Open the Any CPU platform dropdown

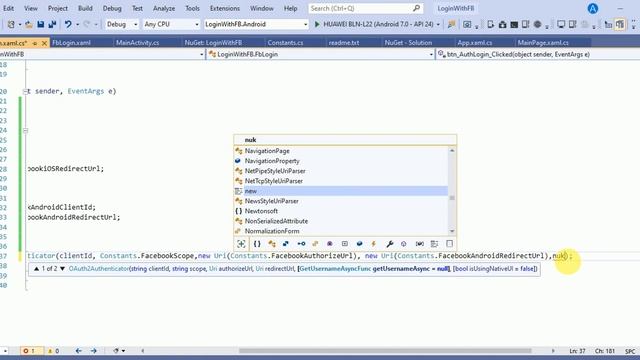(x=171, y=24)
